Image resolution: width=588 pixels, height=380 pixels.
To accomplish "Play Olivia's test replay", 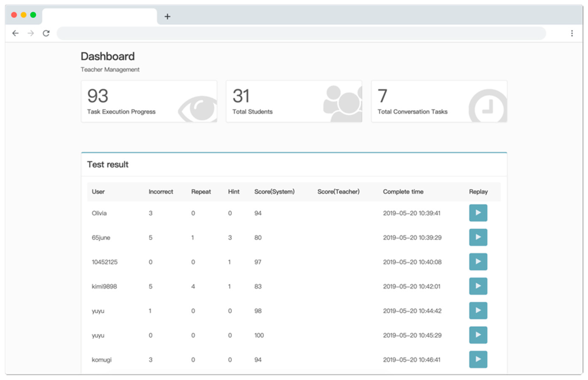I will 478,213.
